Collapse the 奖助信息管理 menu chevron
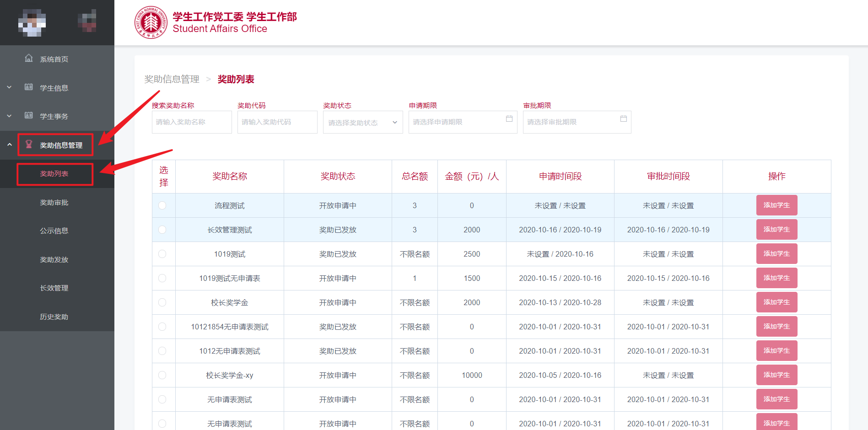The height and width of the screenshot is (430, 868). [9, 145]
